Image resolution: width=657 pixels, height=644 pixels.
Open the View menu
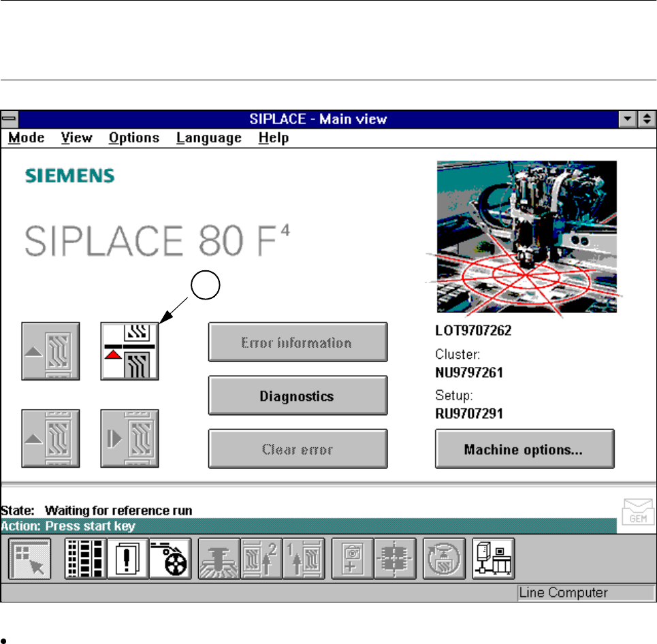(x=76, y=138)
